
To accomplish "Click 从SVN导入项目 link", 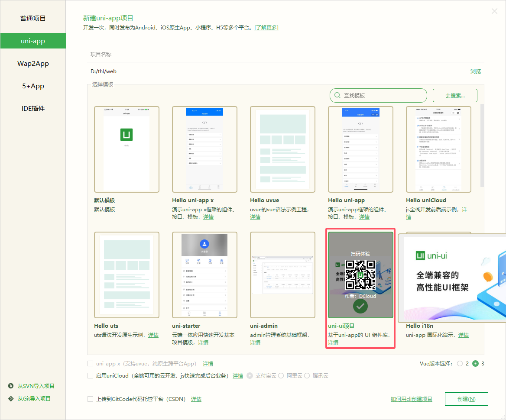I will [36, 386].
